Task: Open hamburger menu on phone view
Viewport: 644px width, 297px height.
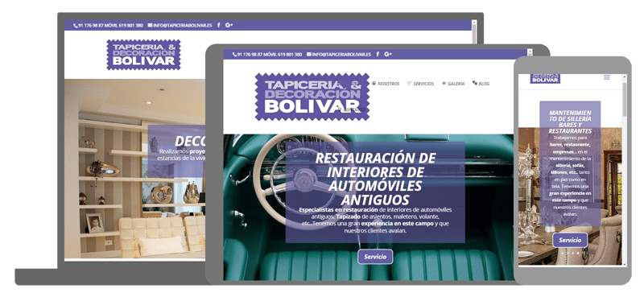Action: click(x=607, y=77)
